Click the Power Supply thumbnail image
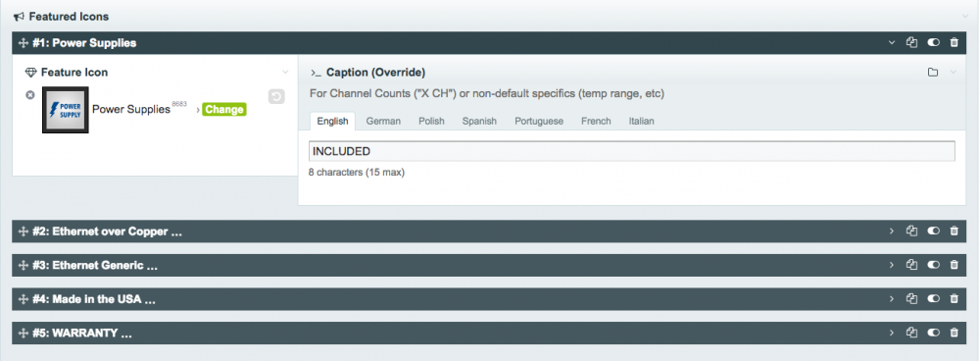The width and height of the screenshot is (980, 361). [x=66, y=110]
